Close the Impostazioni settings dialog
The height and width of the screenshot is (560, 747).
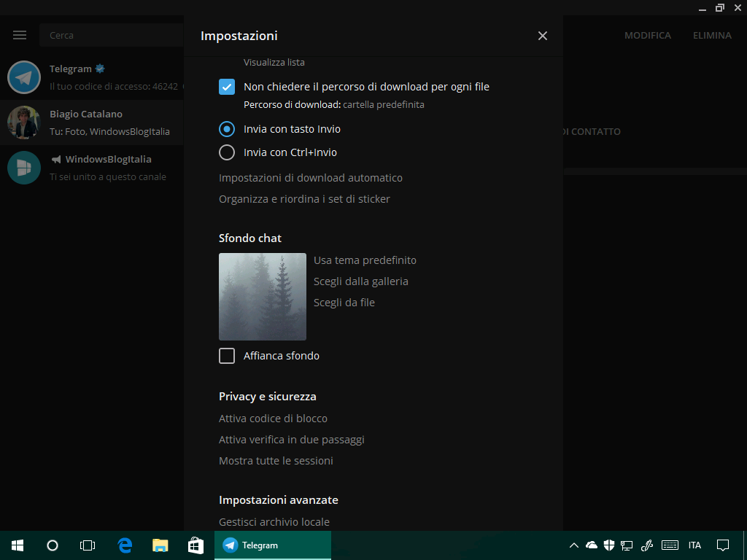click(542, 36)
